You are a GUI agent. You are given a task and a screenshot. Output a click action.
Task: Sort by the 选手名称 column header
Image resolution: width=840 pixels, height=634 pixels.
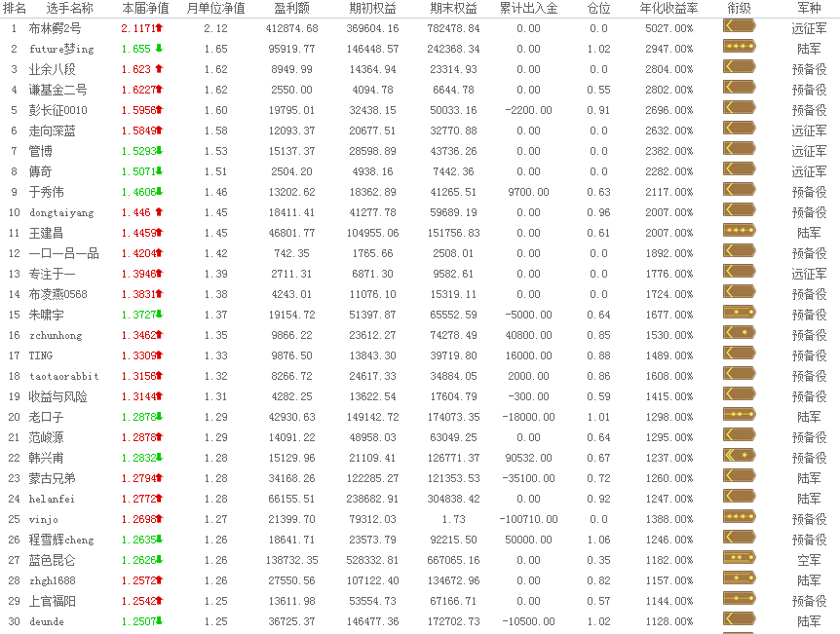point(69,8)
